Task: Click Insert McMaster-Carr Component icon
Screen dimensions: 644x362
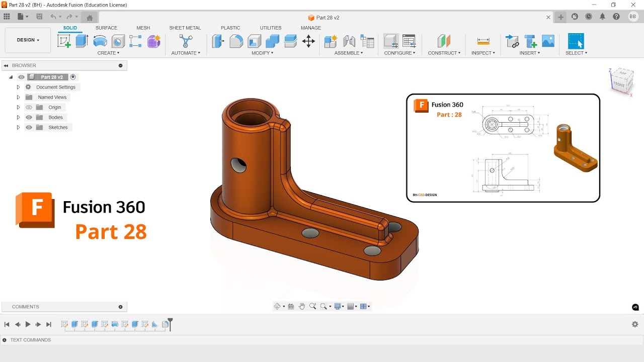Action: click(x=530, y=41)
